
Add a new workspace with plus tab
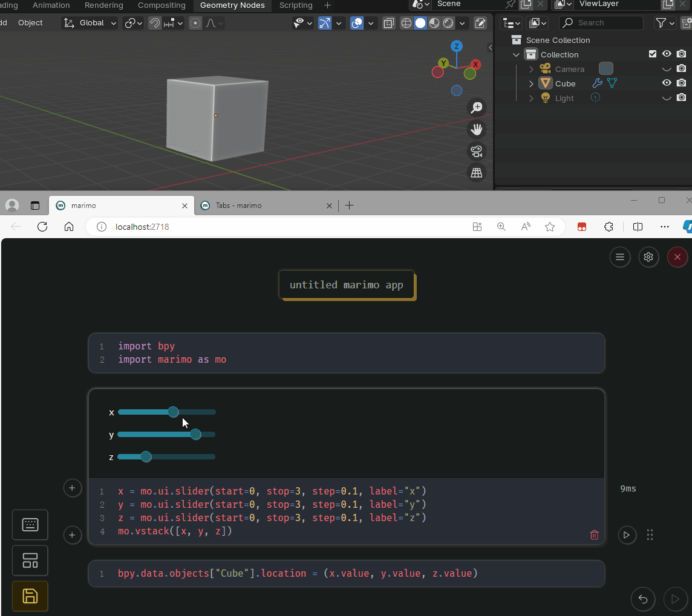(327, 5)
